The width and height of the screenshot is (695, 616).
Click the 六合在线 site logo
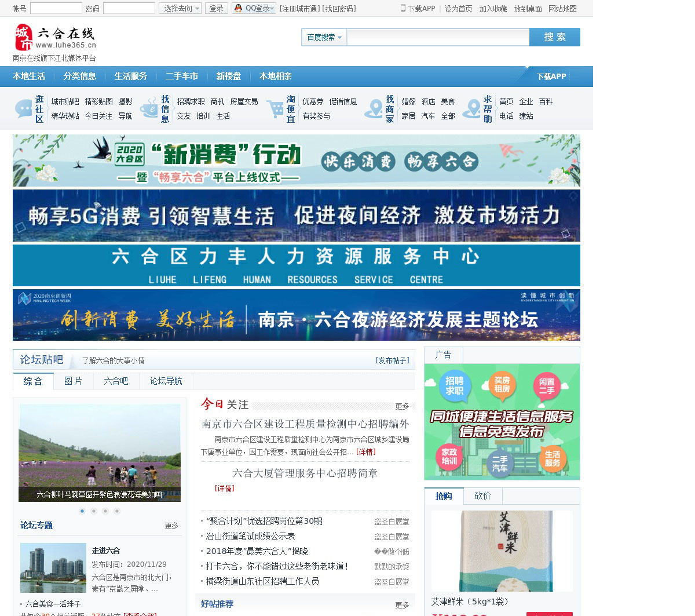[x=55, y=38]
